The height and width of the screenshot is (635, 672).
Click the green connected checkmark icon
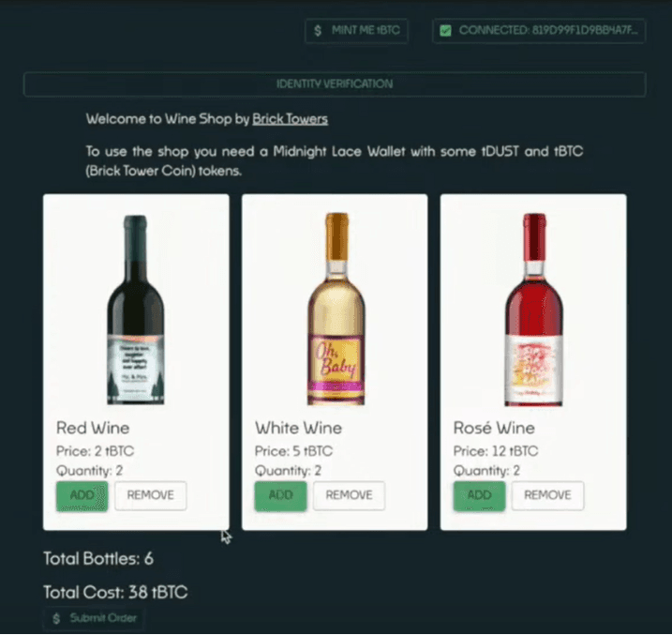tap(445, 31)
